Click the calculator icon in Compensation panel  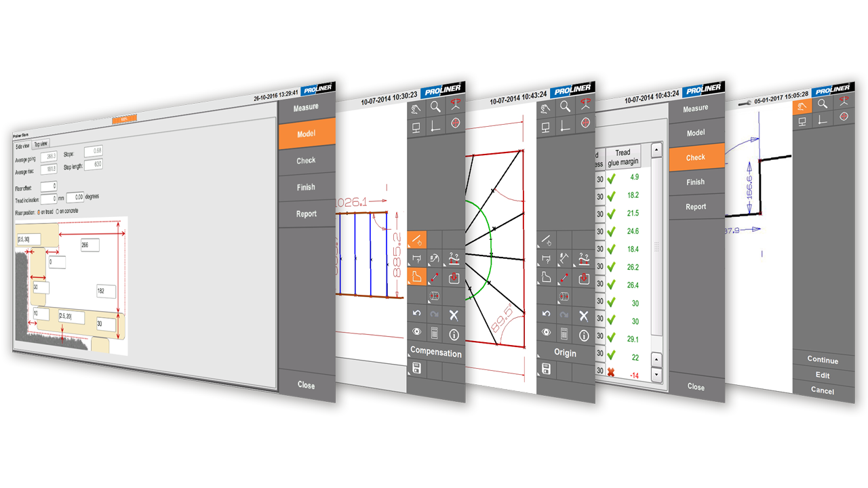[435, 333]
